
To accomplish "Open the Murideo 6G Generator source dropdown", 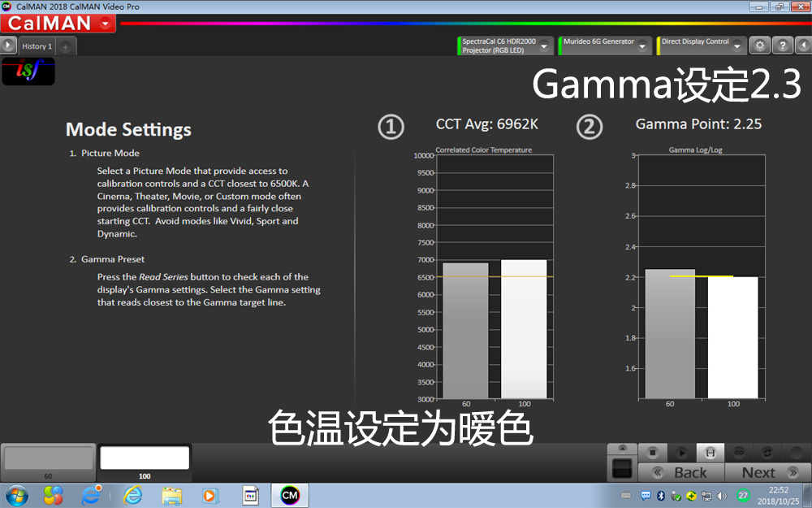I will 643,46.
